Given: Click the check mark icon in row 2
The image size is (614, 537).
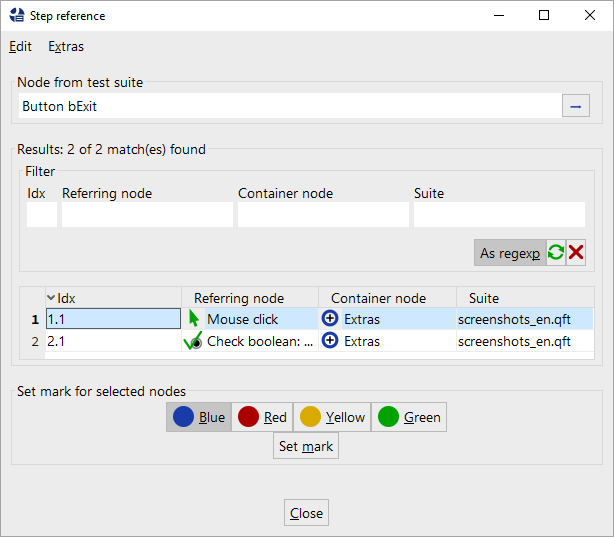Looking at the screenshot, I should (193, 341).
